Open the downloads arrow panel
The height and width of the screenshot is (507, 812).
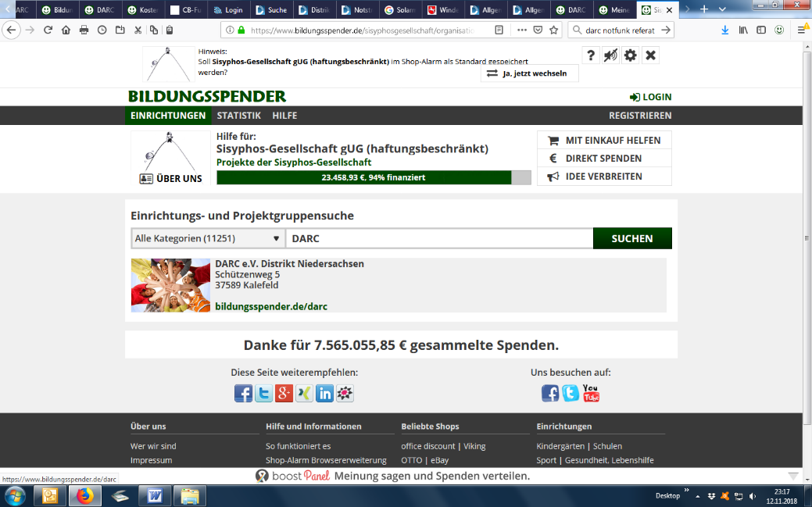pyautogui.click(x=725, y=30)
